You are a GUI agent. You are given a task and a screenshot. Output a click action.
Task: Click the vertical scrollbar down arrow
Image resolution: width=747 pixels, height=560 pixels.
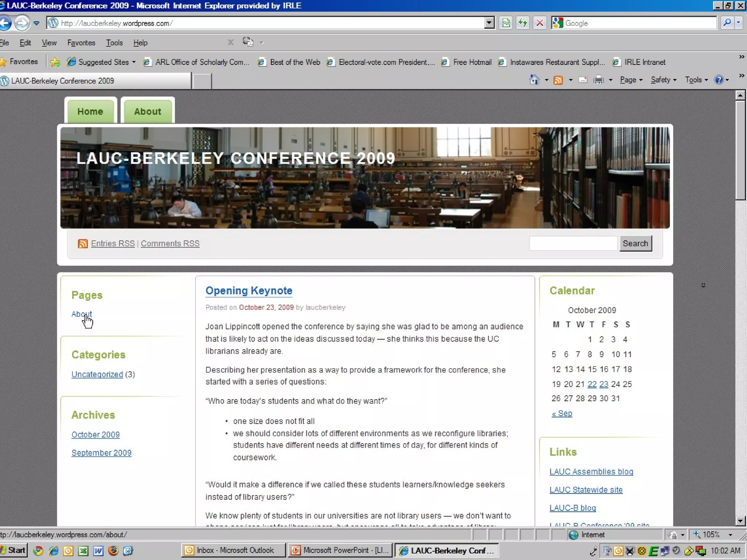point(740,521)
